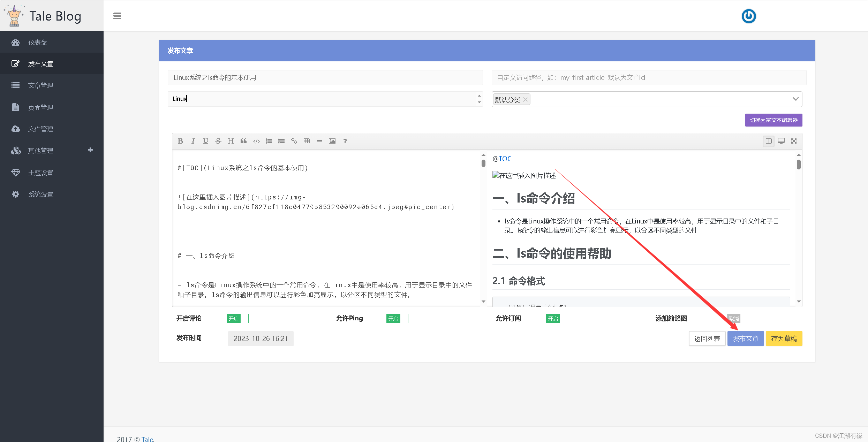Insert a hyperlink with link icon

click(294, 141)
